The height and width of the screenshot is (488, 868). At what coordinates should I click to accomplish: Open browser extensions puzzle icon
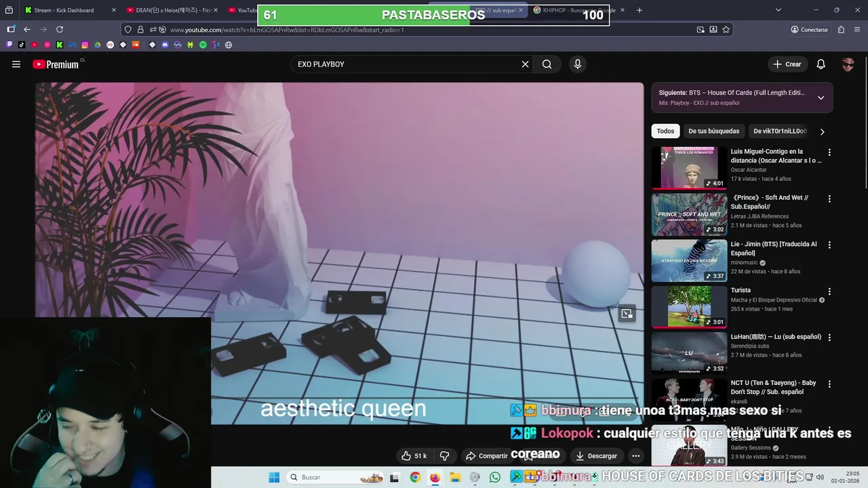pyautogui.click(x=841, y=29)
